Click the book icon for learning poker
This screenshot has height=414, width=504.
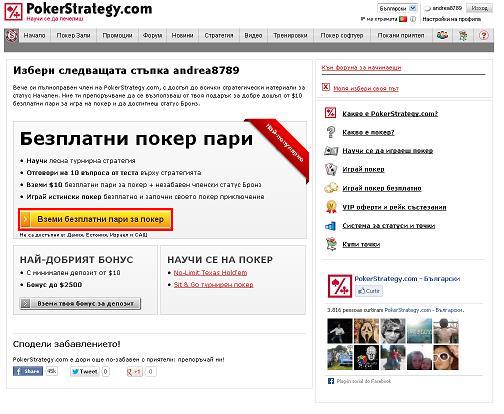[331, 151]
